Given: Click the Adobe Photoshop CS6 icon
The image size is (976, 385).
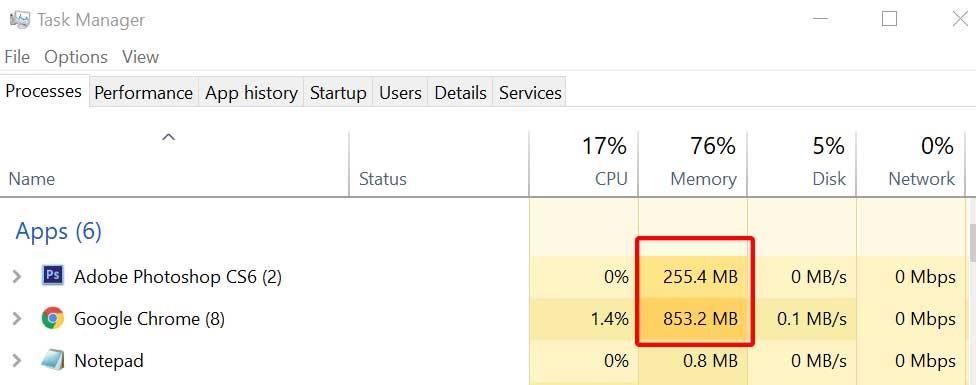Looking at the screenshot, I should click(x=53, y=275).
